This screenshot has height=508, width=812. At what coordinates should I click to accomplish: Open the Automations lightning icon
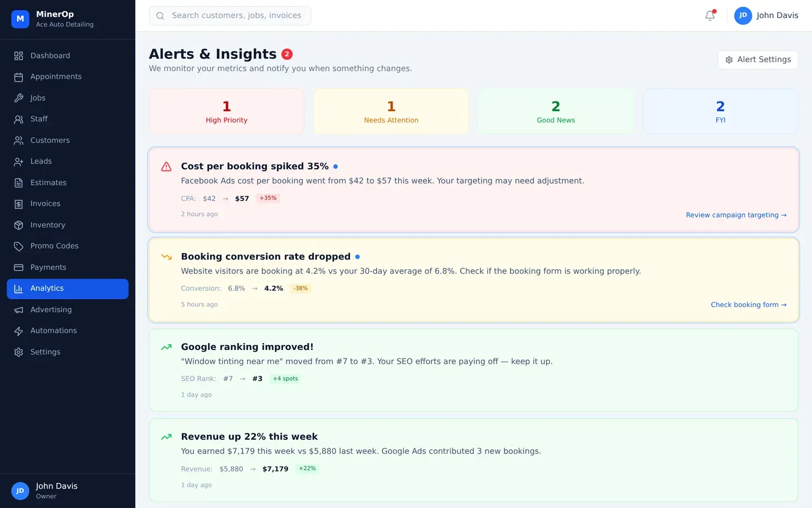(19, 331)
